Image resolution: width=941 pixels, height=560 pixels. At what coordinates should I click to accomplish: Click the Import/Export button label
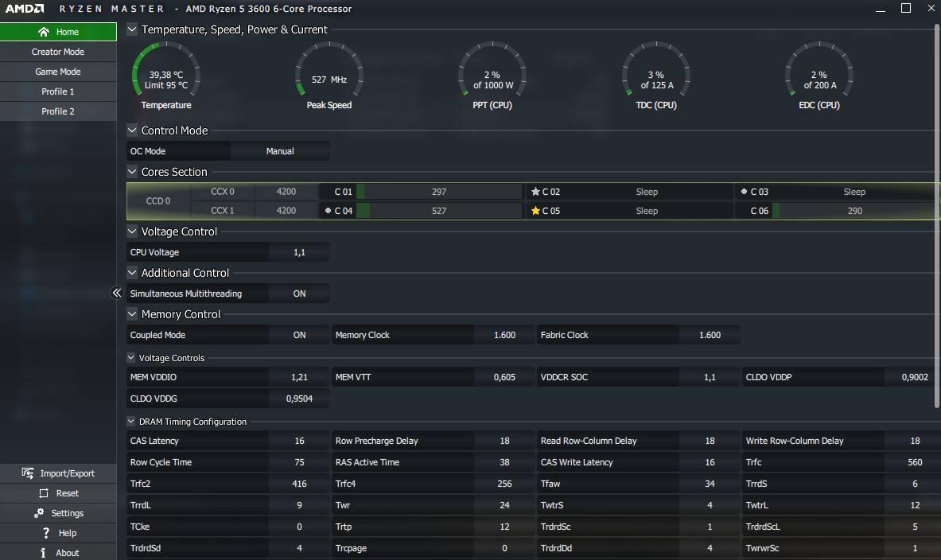[67, 473]
